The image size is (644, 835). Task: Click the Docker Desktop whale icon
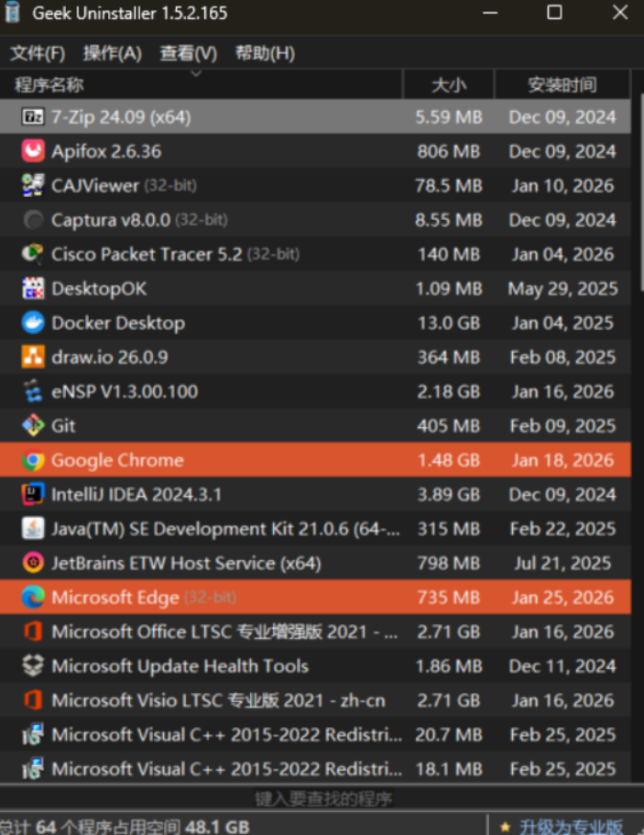tap(33, 323)
